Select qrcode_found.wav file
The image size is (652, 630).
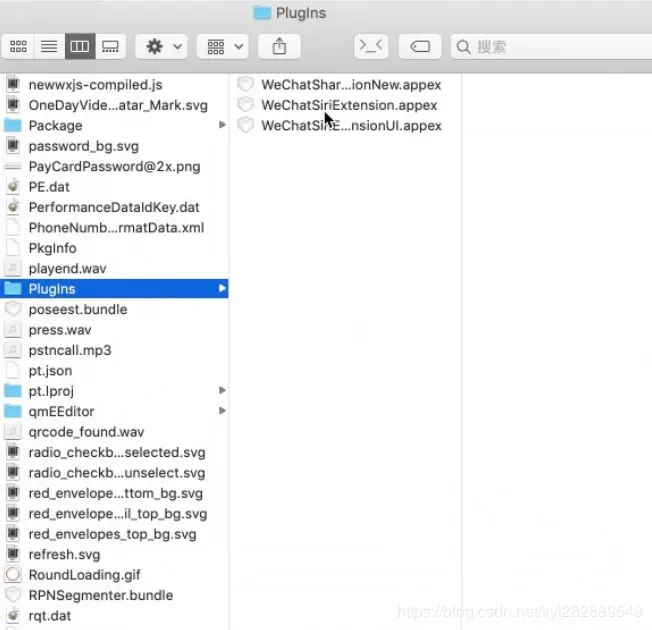click(114, 432)
